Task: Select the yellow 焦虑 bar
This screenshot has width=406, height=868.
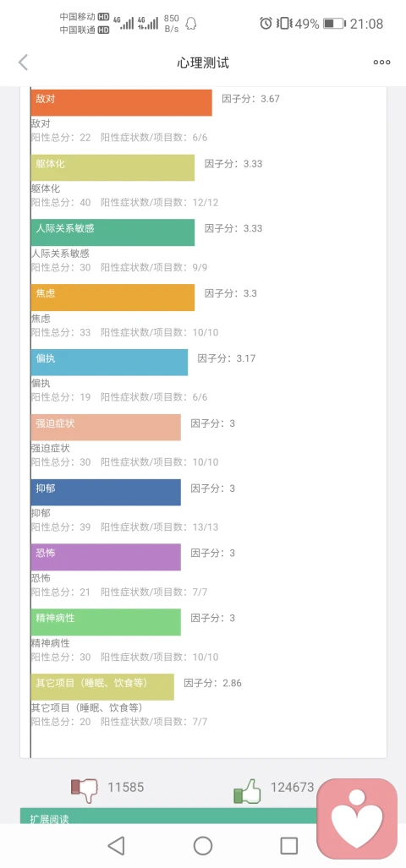Action: pos(113,298)
